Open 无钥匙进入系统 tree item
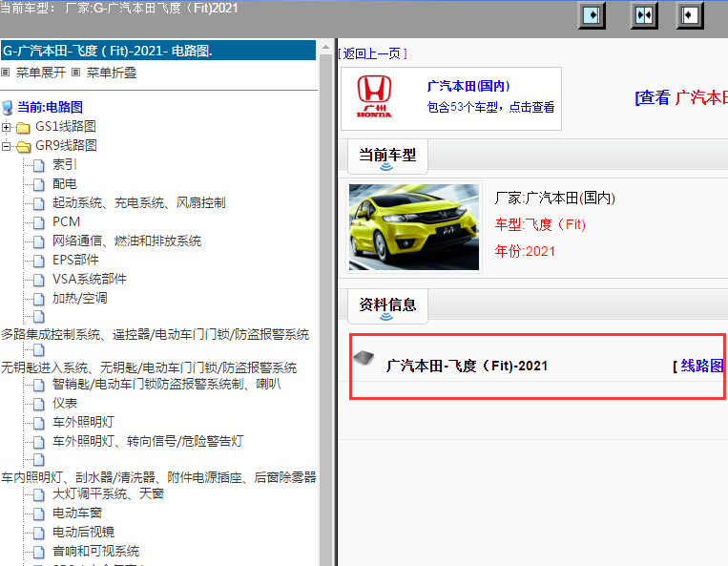Screen dimensions: 728x566 pyautogui.click(x=149, y=367)
